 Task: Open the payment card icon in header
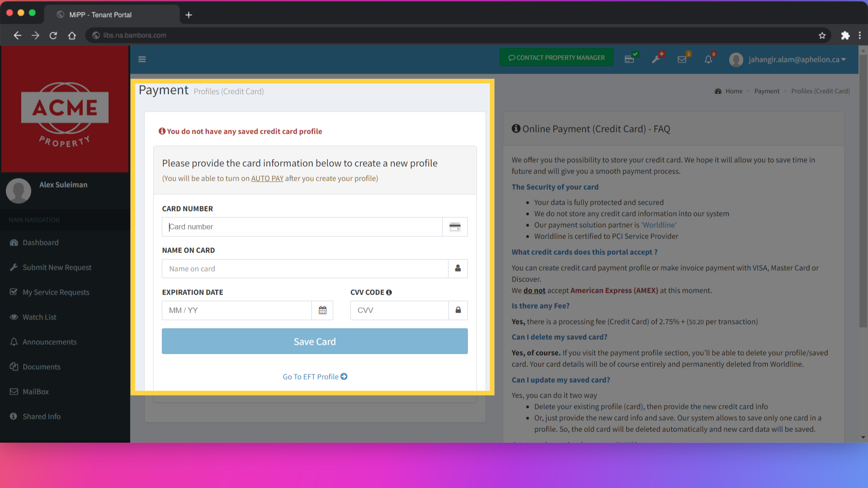point(630,59)
